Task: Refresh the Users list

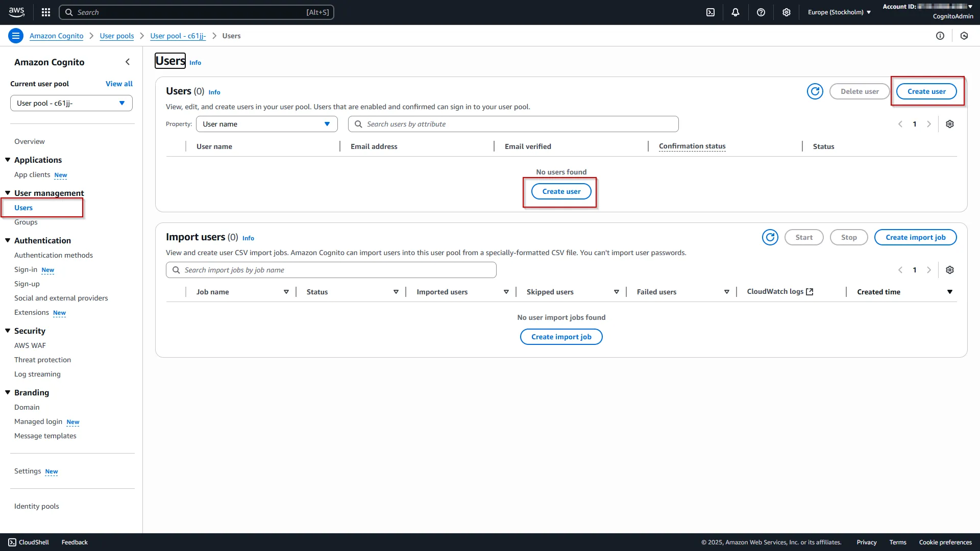Action: click(815, 91)
